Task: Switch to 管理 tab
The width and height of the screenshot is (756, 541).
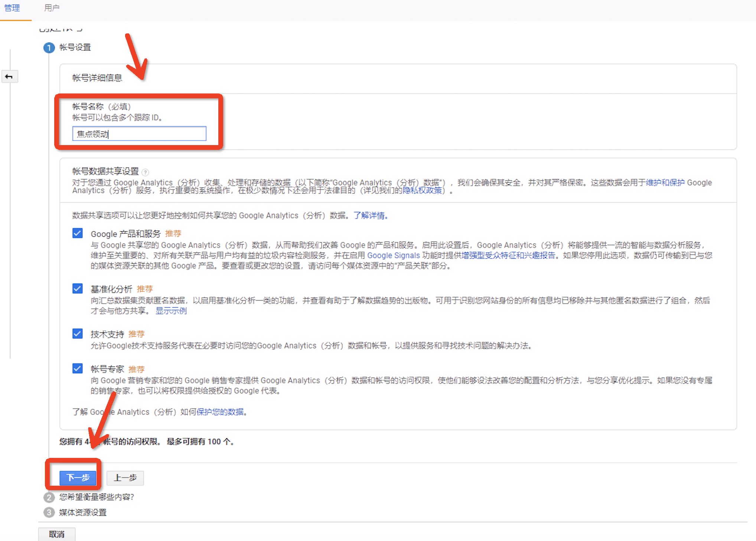Action: pyautogui.click(x=12, y=8)
